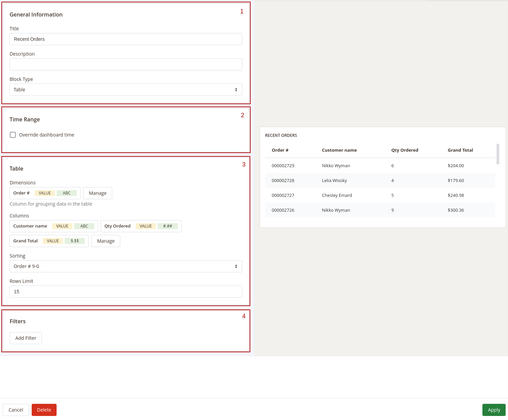508x420 pixels.
Task: Click the Title field containing Recent Orders
Action: [x=126, y=39]
